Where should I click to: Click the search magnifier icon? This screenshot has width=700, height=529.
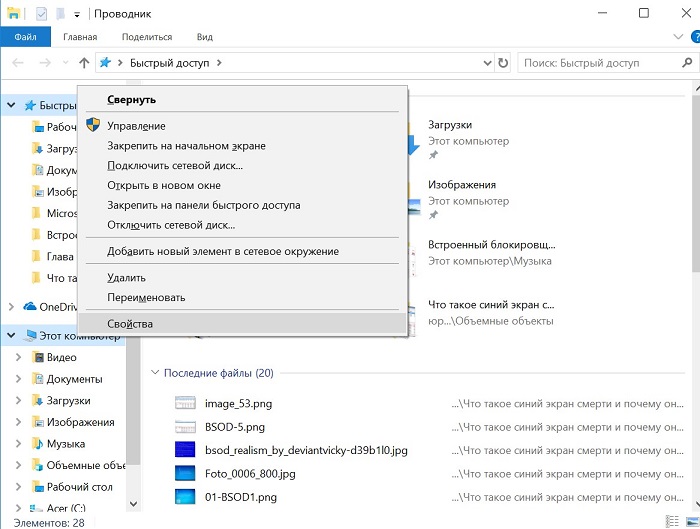687,63
